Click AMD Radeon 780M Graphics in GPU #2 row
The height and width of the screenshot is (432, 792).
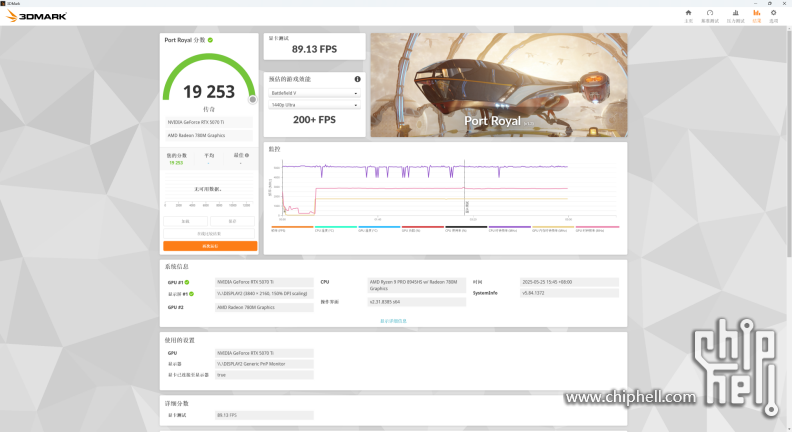tap(264, 307)
